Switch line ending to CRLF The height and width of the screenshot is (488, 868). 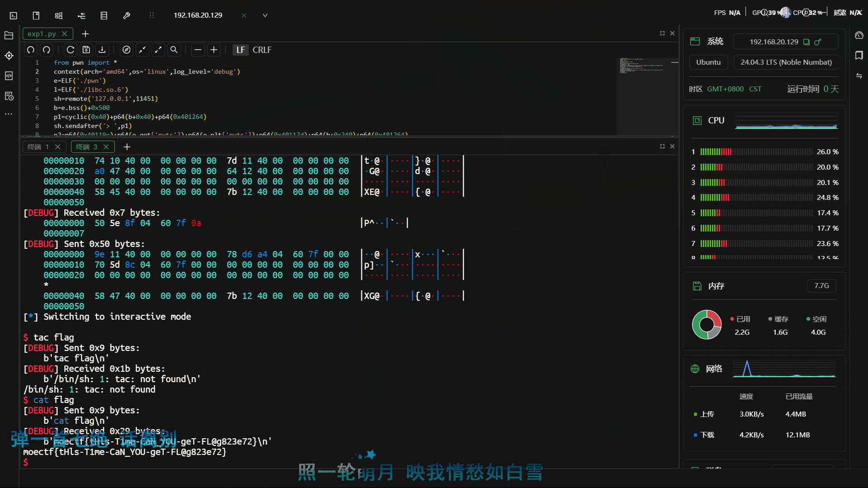pos(262,50)
